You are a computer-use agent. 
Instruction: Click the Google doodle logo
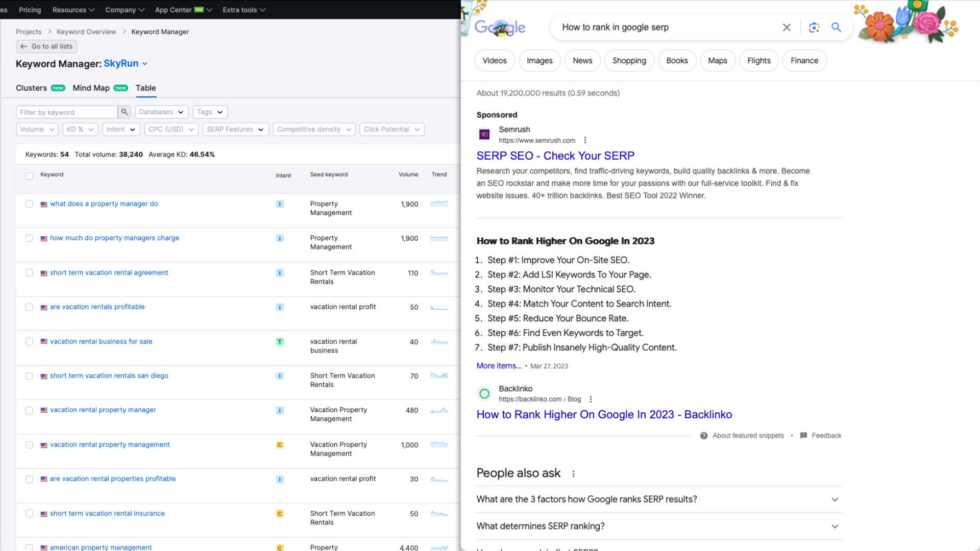[500, 28]
